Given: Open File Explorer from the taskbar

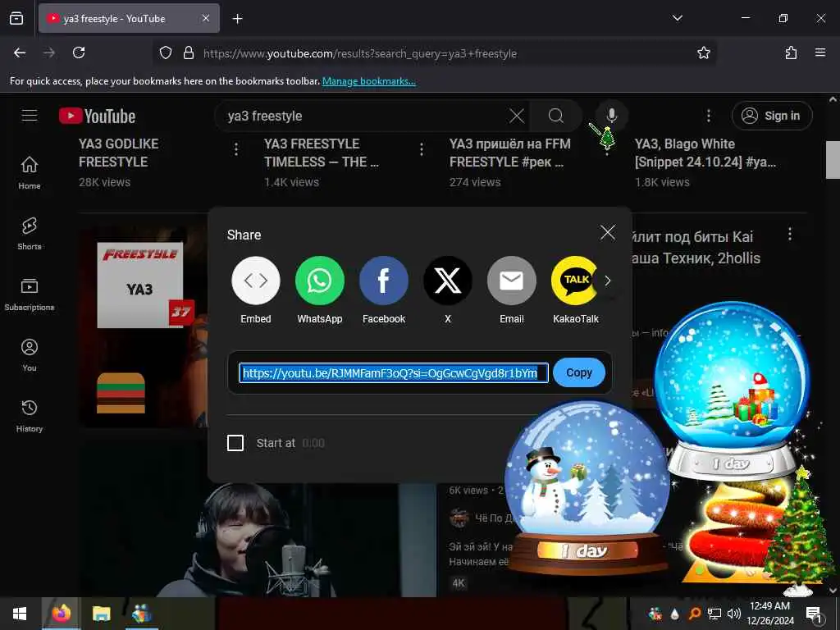Looking at the screenshot, I should 101,614.
